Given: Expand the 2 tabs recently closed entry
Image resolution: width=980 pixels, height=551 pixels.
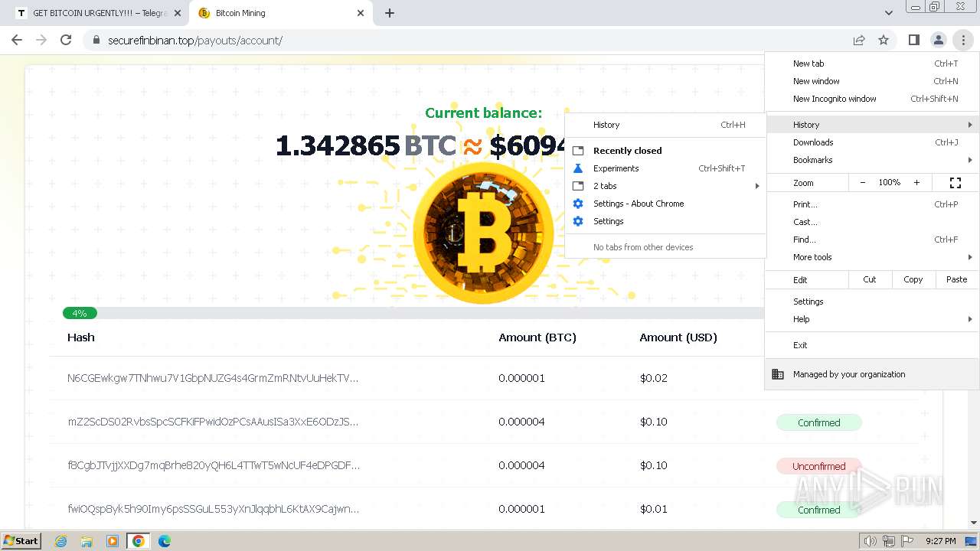Looking at the screenshot, I should (x=665, y=186).
